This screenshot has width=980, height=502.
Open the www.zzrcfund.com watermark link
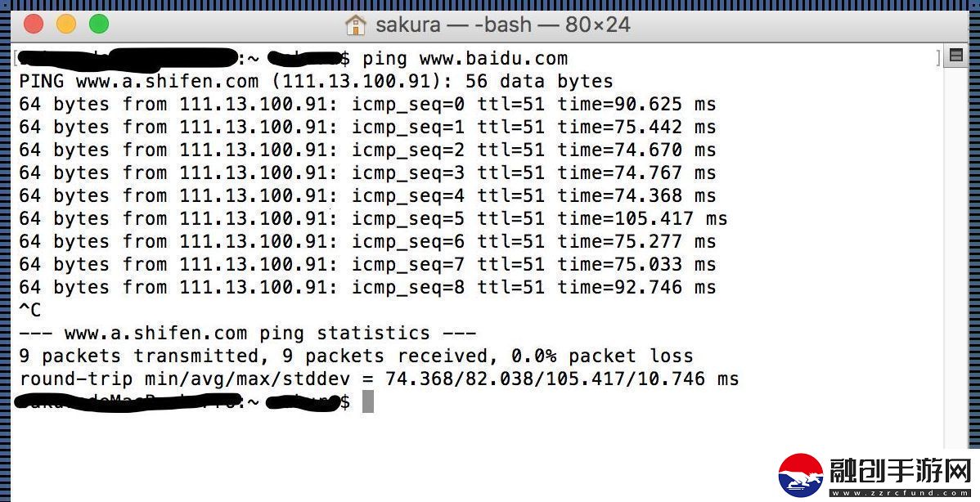click(901, 493)
